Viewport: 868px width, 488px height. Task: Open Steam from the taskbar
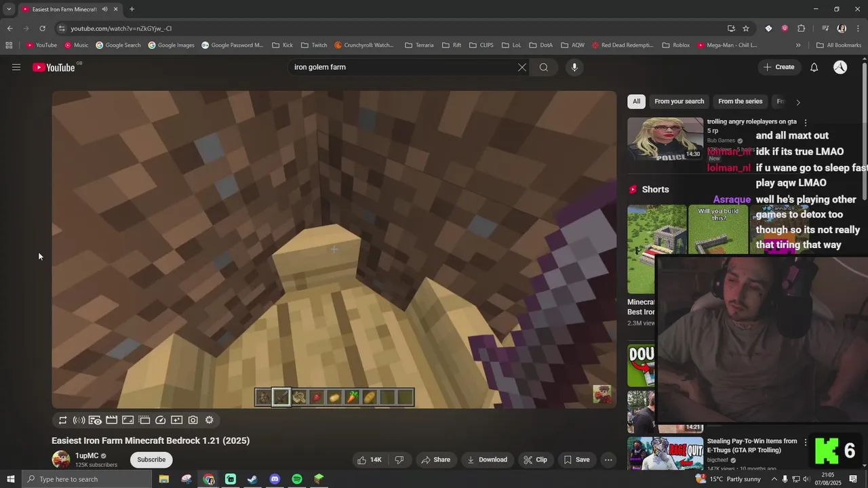(252, 479)
